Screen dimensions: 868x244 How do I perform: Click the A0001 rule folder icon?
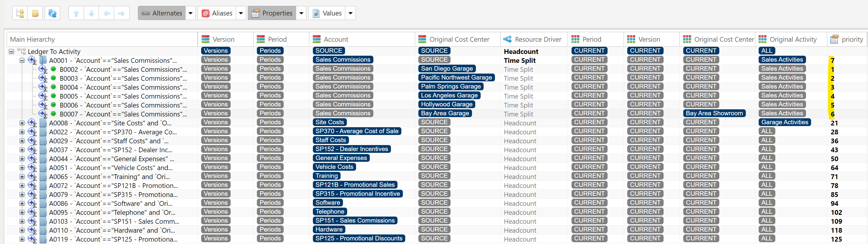point(43,60)
